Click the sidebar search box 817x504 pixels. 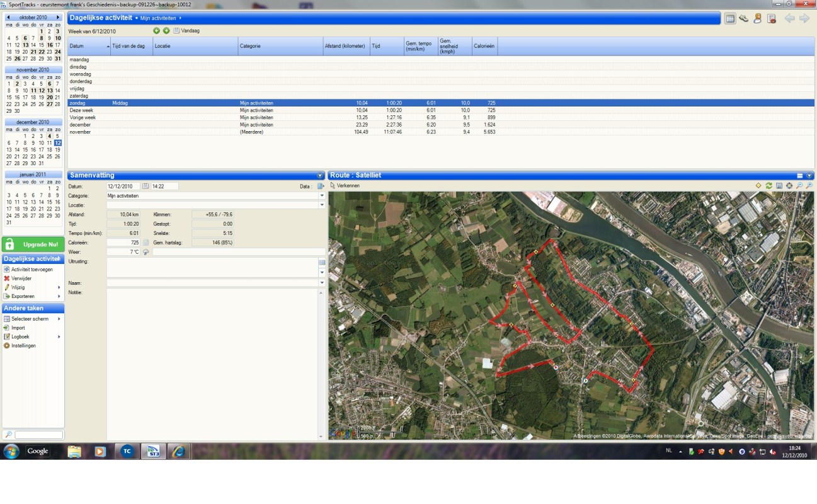click(38, 435)
